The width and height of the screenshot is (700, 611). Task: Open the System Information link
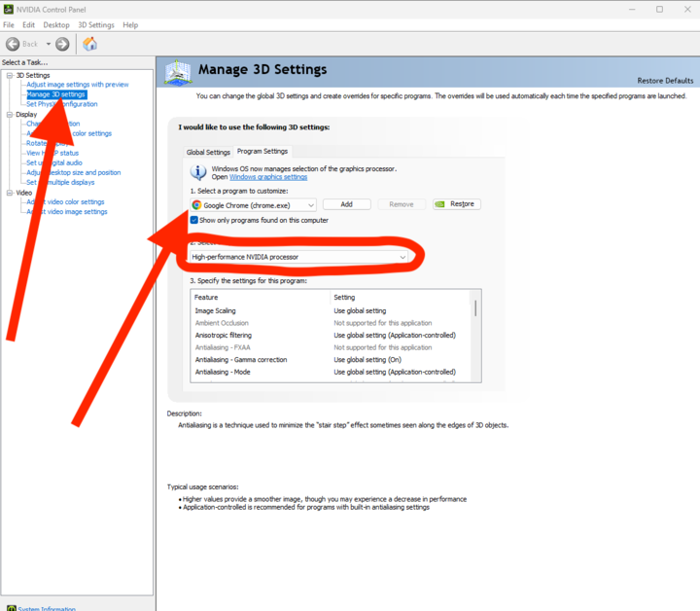47,608
